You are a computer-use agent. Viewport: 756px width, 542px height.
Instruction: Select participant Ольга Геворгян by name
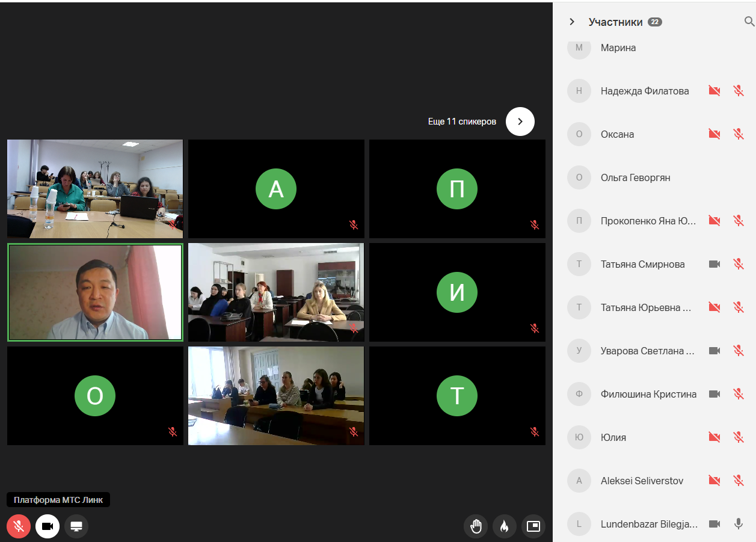click(x=635, y=177)
